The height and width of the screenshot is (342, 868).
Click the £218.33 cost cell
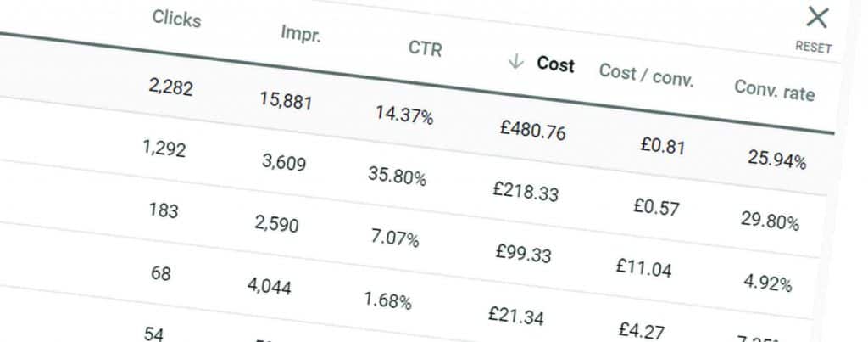[526, 191]
